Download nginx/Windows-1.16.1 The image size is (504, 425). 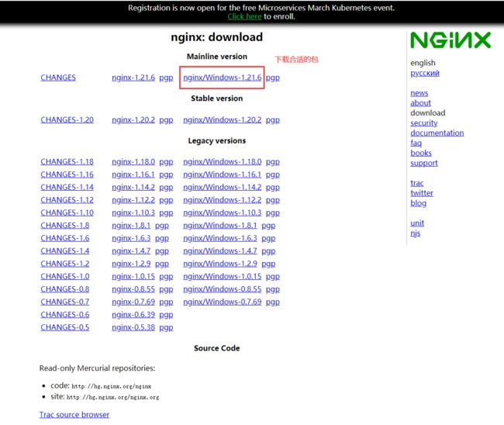pos(222,174)
